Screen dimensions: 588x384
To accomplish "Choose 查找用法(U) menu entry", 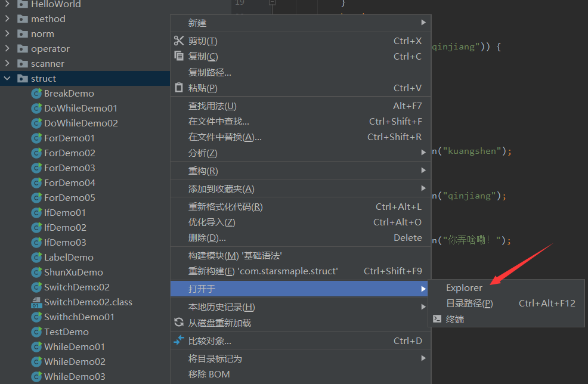I will [x=301, y=106].
